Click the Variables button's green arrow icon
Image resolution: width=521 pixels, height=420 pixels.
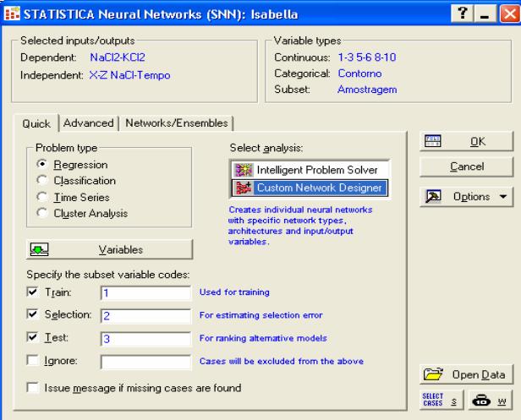(x=39, y=249)
